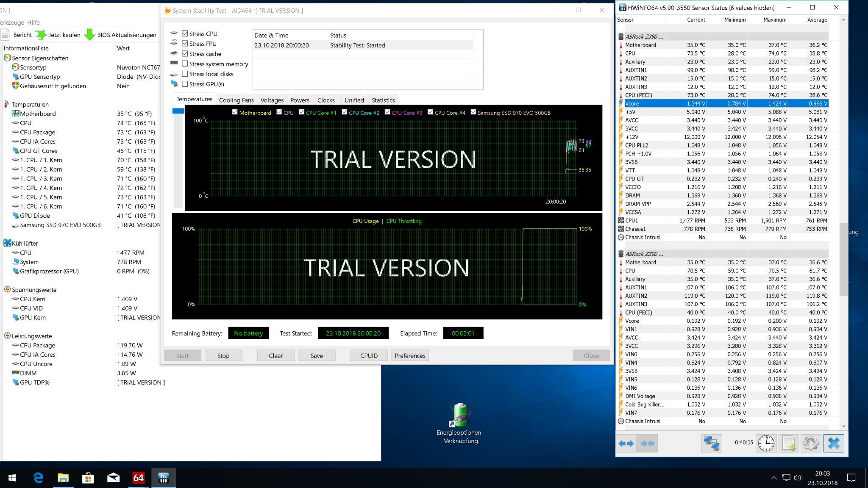This screenshot has width=868, height=488.
Task: Hide the Motherboard graph line checkbox
Action: 235,112
